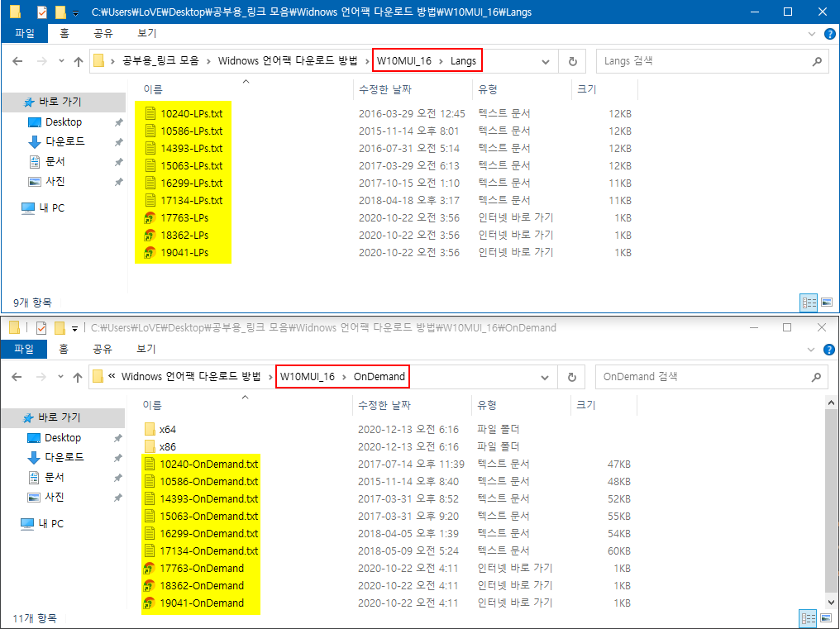Sort by 유형 column in OnDemand window
This screenshot has height=629, width=840.
coord(487,405)
